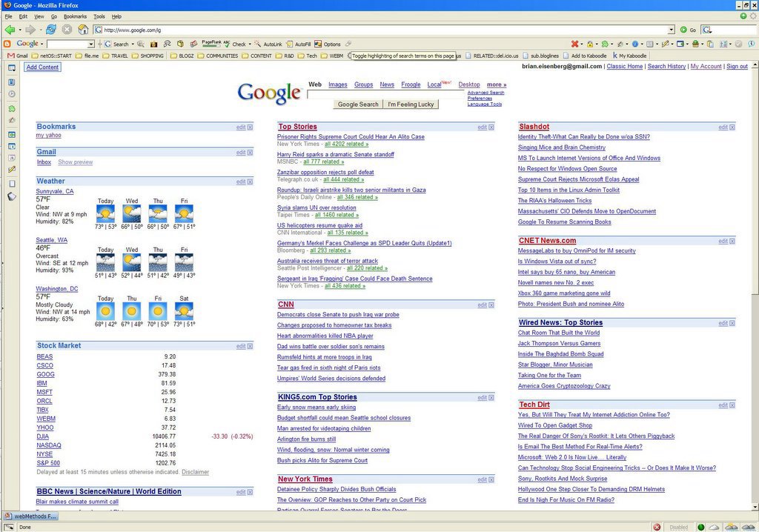
Task: Use AutoFill from the Google toolbar
Action: pos(299,44)
